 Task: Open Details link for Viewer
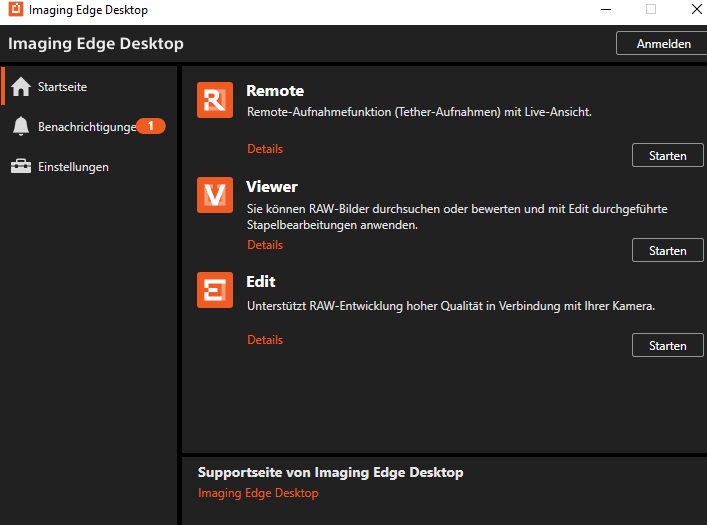click(x=265, y=245)
